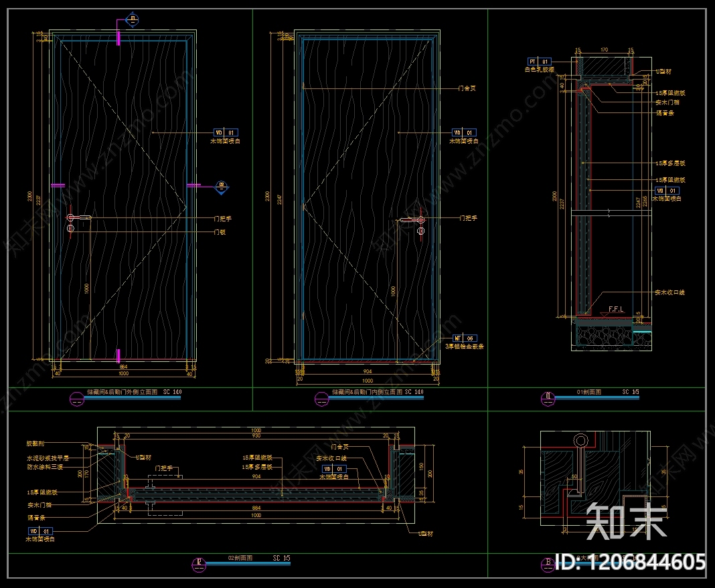Click the '170' dimension atop section 01
Image resolution: width=715 pixels, height=588 pixels.
click(604, 50)
